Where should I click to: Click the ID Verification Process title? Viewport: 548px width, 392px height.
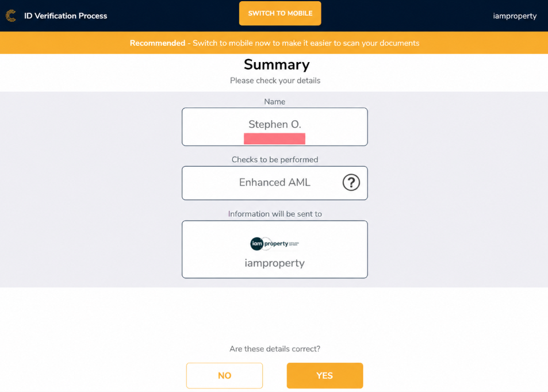[66, 16]
